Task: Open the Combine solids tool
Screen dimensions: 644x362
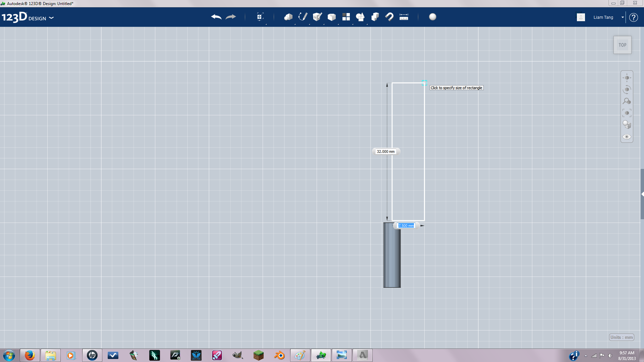Action: [x=375, y=17]
